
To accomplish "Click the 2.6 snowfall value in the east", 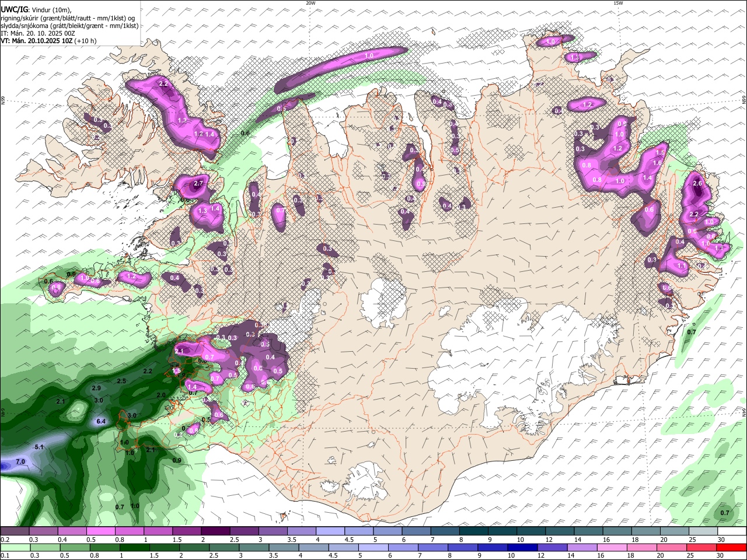I will click(x=697, y=183).
